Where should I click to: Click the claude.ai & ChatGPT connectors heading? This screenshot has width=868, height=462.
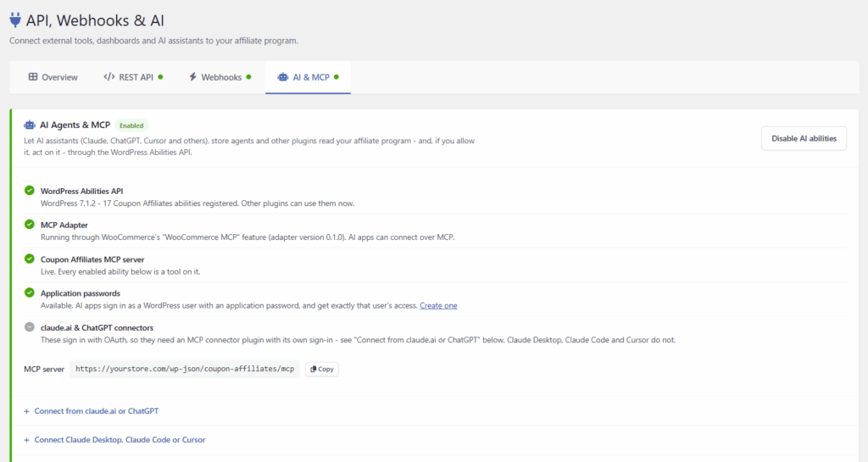tap(97, 327)
